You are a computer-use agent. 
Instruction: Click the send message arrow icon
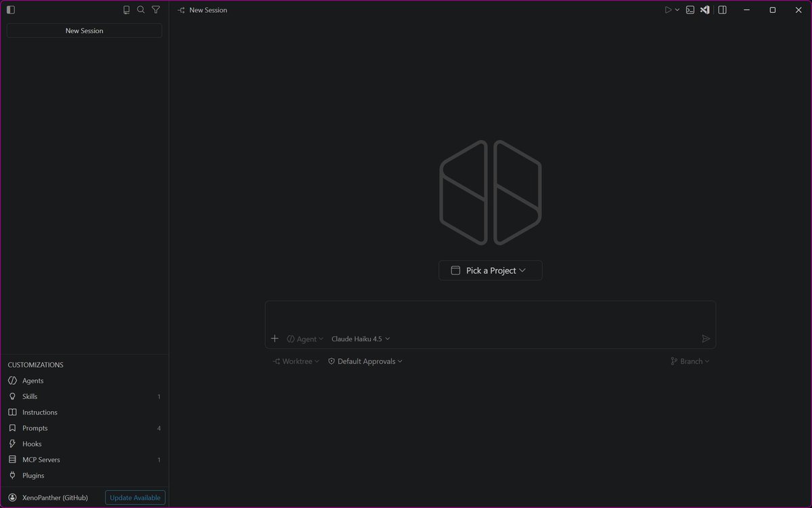[x=706, y=339]
